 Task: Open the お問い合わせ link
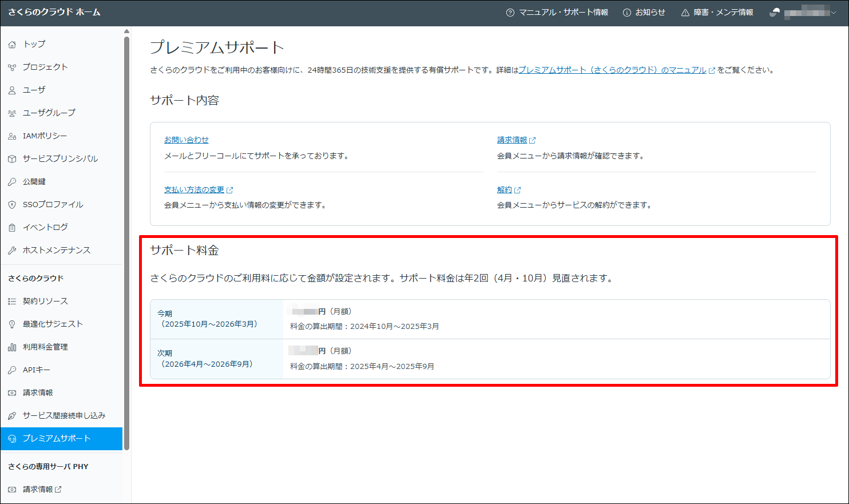click(187, 140)
